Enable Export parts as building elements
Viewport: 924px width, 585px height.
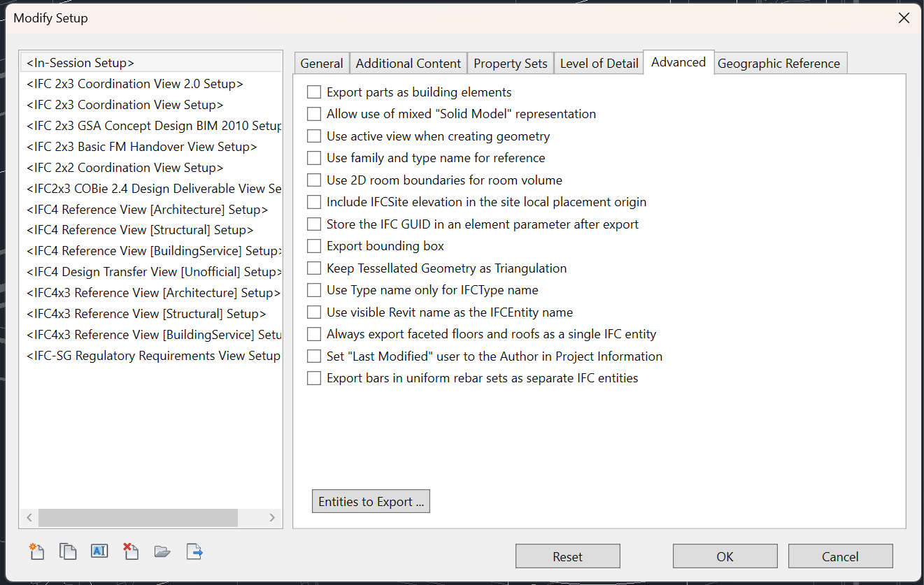coord(314,92)
